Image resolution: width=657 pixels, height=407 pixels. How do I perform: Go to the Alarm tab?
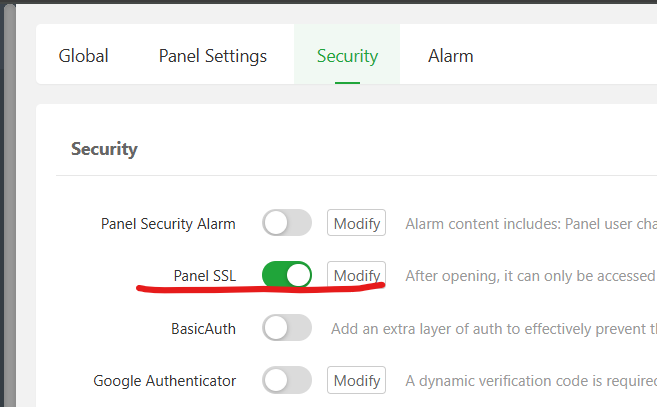(x=450, y=55)
